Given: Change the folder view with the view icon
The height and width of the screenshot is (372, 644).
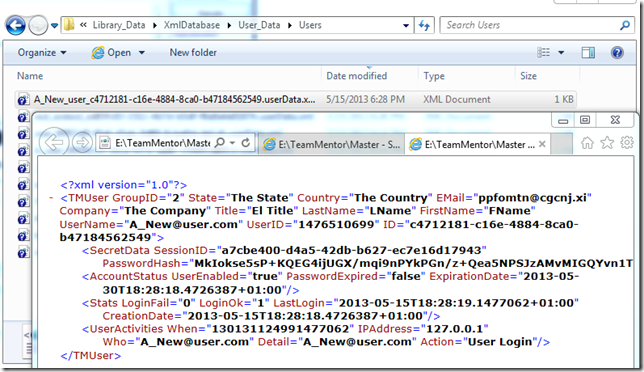Looking at the screenshot, I should click(x=543, y=53).
